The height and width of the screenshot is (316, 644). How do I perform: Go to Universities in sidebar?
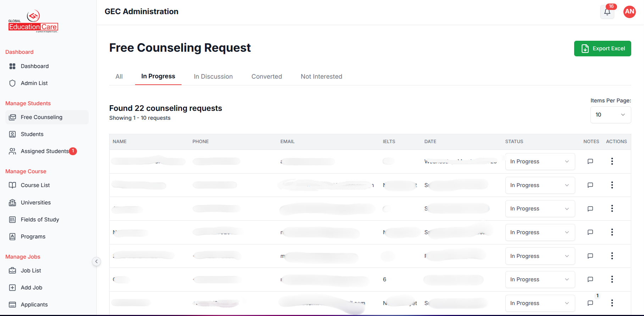coord(36,203)
